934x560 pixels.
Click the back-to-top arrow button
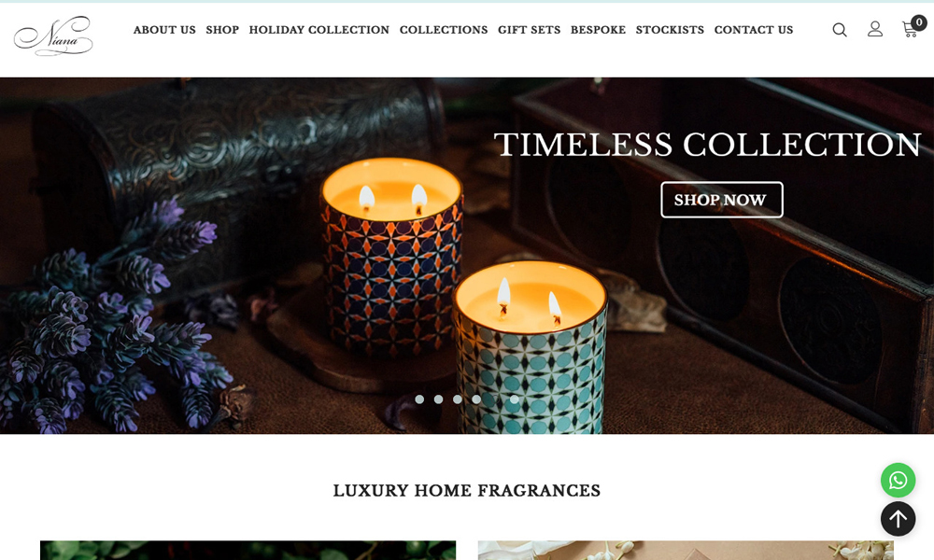[x=898, y=519]
